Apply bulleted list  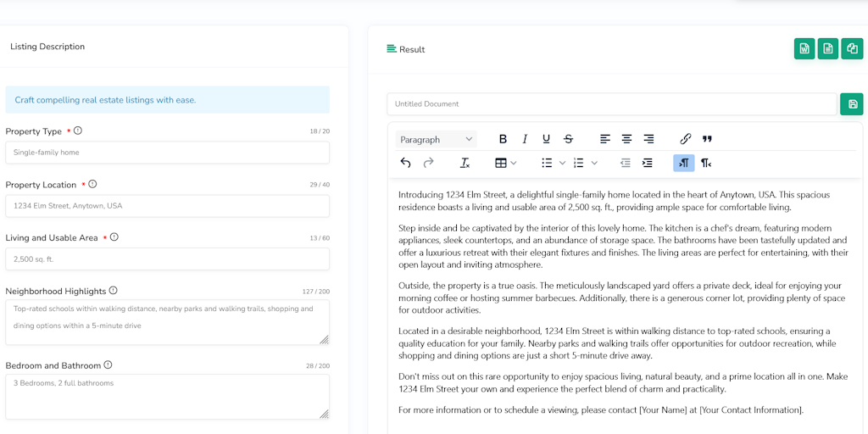tap(547, 163)
